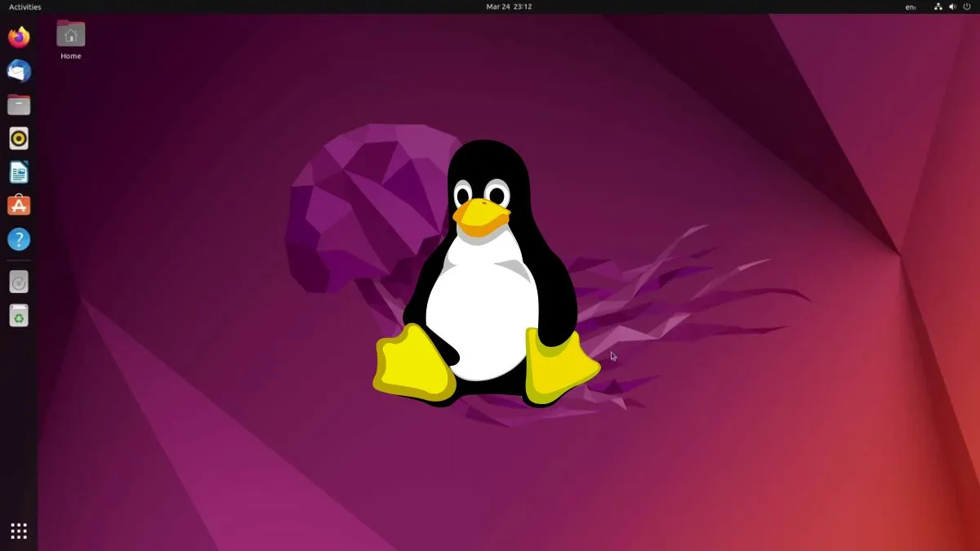
Task: Open the Help application
Action: coord(19,238)
